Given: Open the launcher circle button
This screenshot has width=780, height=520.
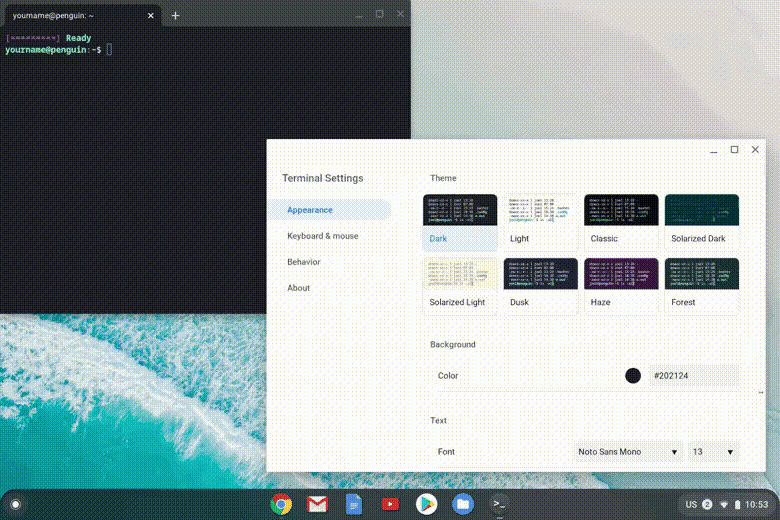Looking at the screenshot, I should [x=15, y=504].
